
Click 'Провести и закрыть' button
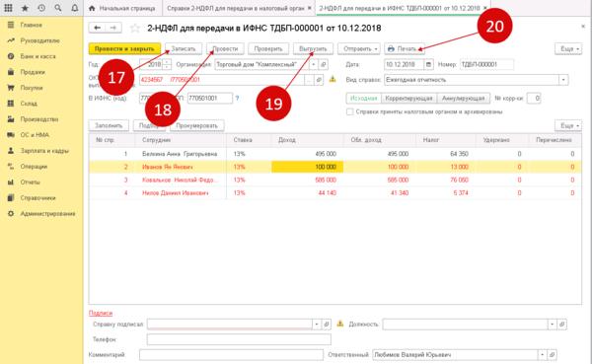tap(124, 48)
